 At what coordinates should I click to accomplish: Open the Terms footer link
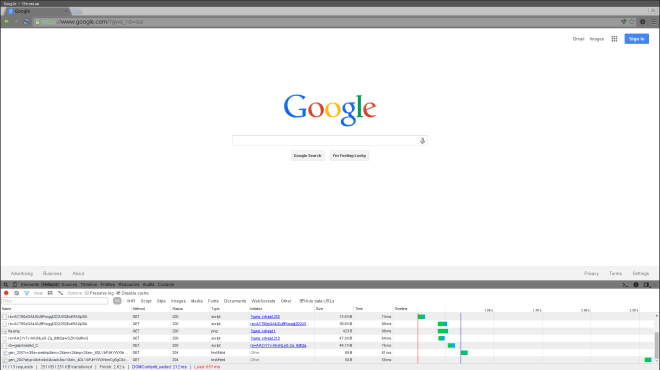(x=615, y=274)
